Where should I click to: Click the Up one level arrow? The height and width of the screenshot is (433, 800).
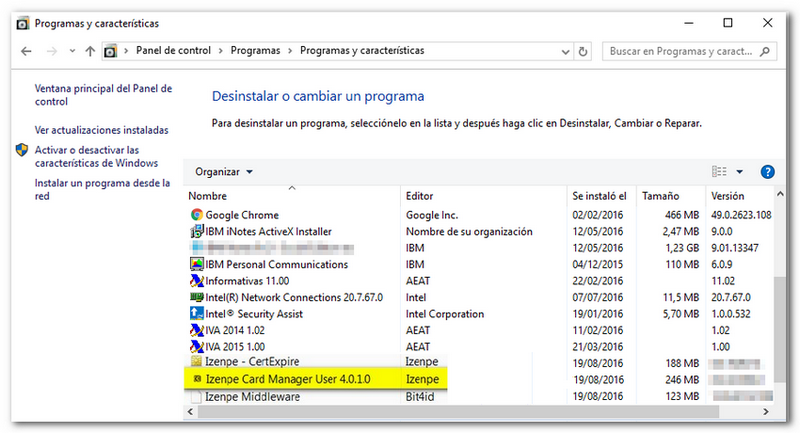click(x=90, y=50)
